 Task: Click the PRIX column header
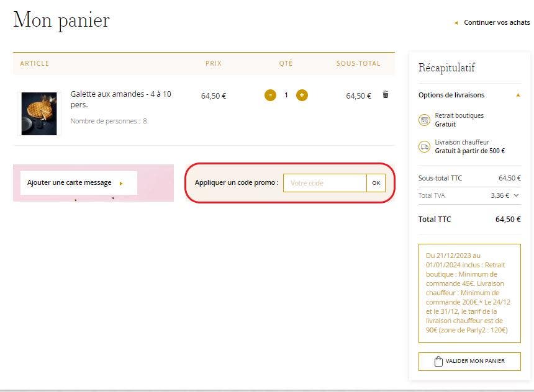pyautogui.click(x=214, y=63)
